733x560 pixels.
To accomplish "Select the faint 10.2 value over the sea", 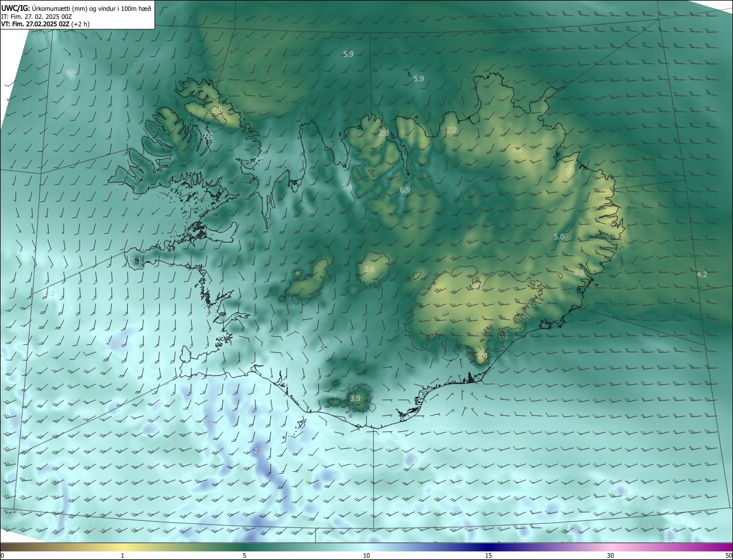I will (x=49, y=293).
